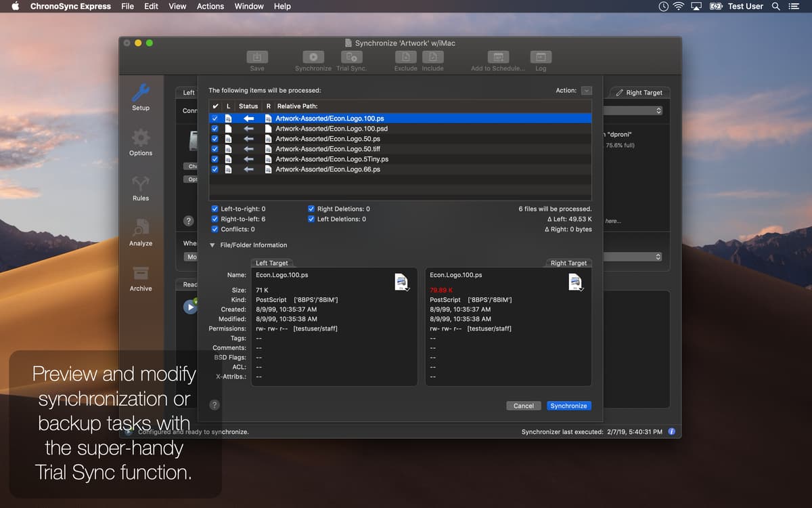Open the Action dropdown above the file list
812x508 pixels.
pyautogui.click(x=586, y=89)
